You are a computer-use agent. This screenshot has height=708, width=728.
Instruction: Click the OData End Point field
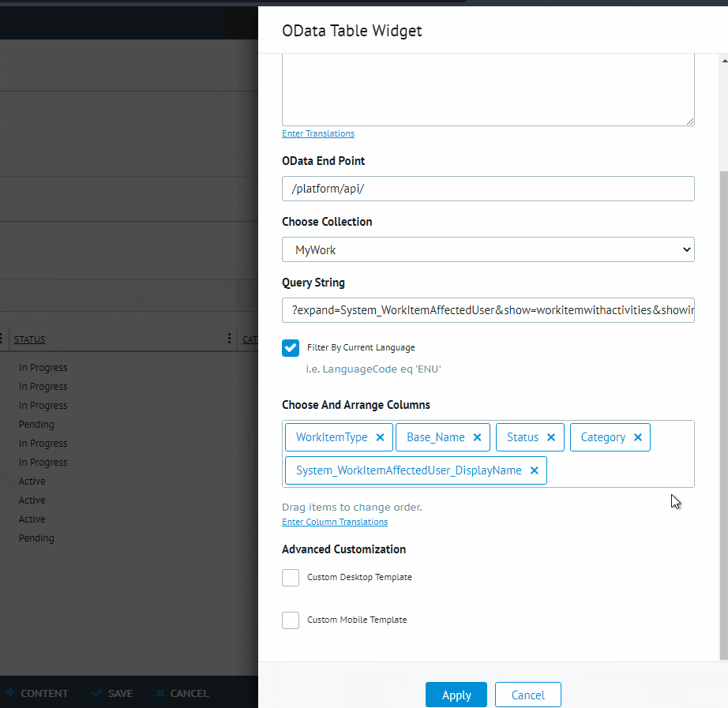click(488, 189)
